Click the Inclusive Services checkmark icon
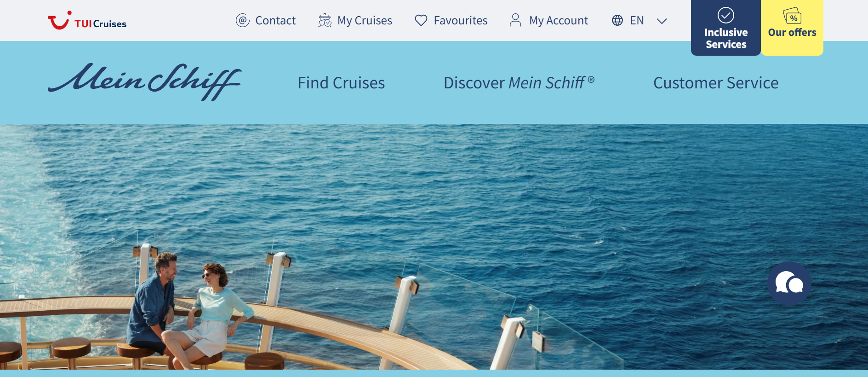868x377 pixels. pyautogui.click(x=726, y=15)
